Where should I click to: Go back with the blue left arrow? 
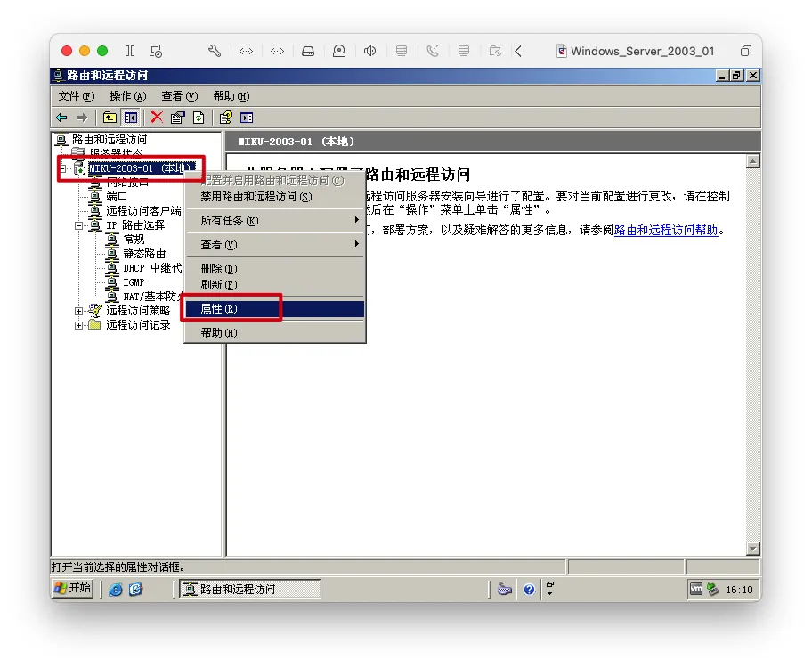(61, 118)
